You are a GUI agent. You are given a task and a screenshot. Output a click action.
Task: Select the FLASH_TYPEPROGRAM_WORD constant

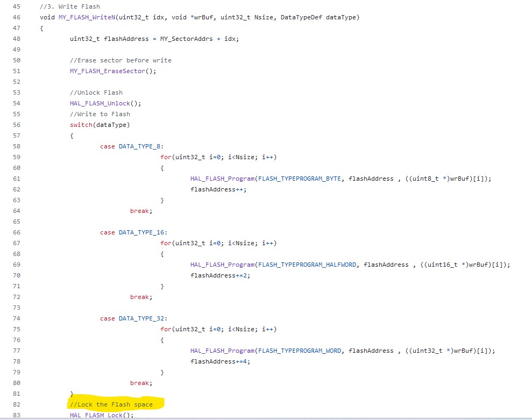299,351
